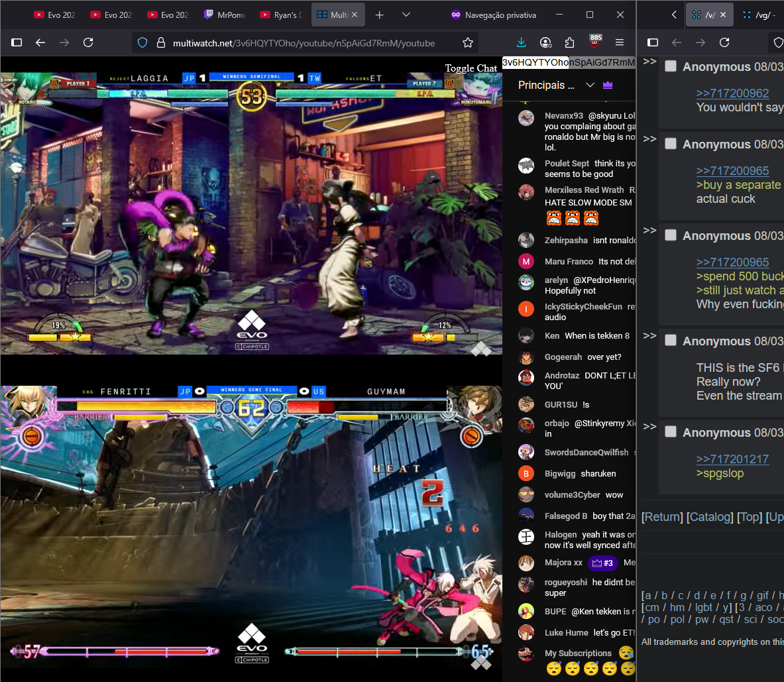Click Maru Franco's pink M avatar

coord(526,261)
